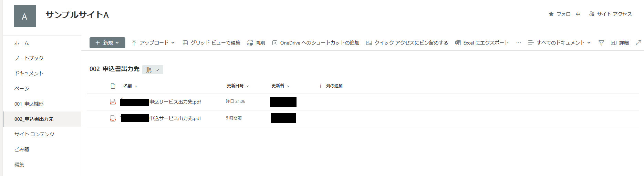Open ページ in side navigation
The image size is (644, 176).
pyautogui.click(x=22, y=89)
